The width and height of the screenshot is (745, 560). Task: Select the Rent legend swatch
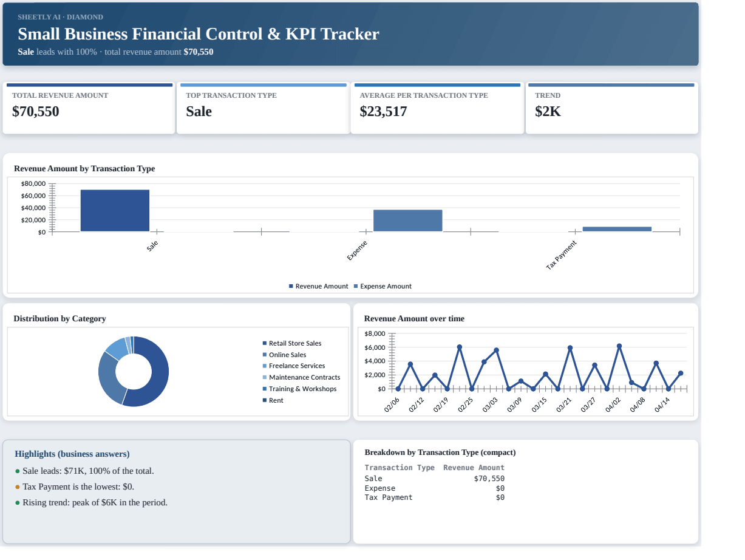[x=265, y=400]
